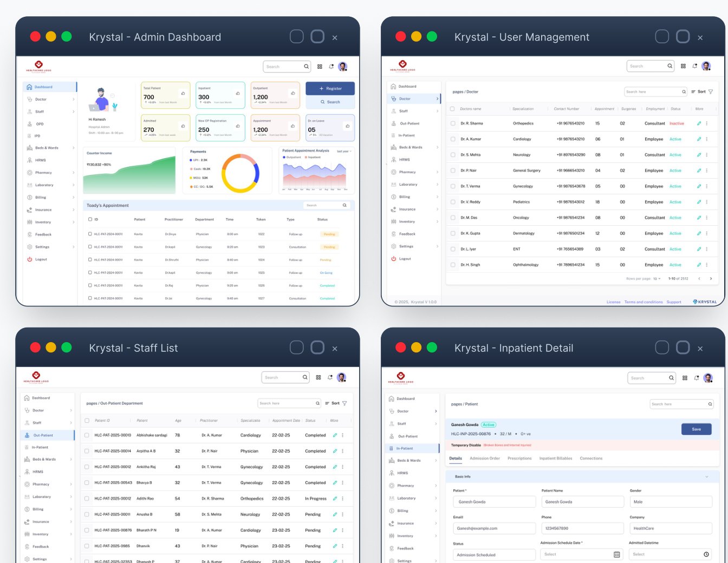Expand the Doctor chevron in Admin Dashboard sidebar
This screenshot has width=728, height=563.
coord(73,99)
